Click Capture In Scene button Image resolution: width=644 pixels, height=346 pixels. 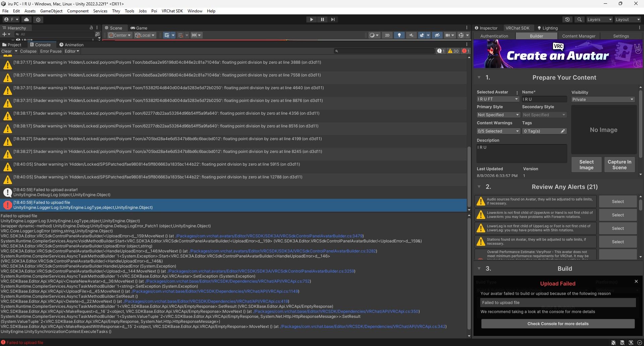[x=619, y=165]
